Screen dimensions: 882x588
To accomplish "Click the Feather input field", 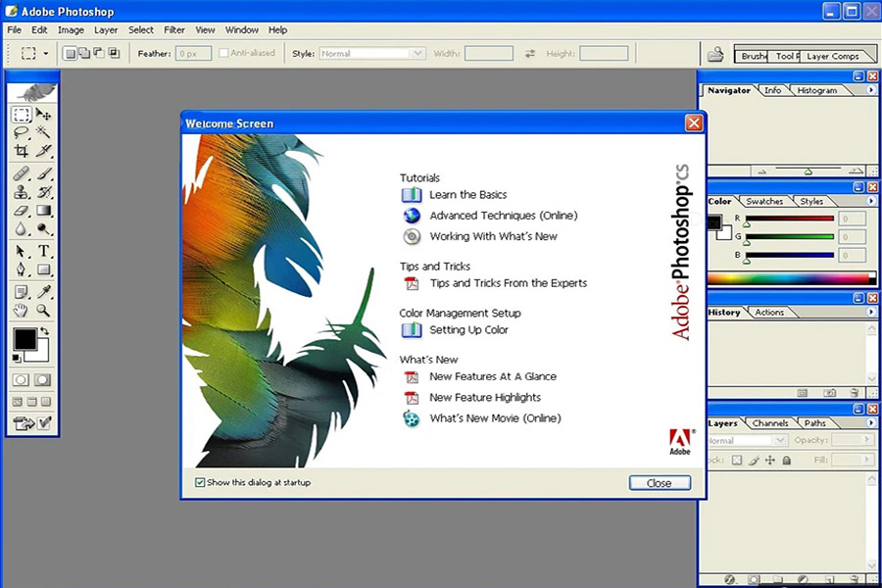I will point(193,54).
